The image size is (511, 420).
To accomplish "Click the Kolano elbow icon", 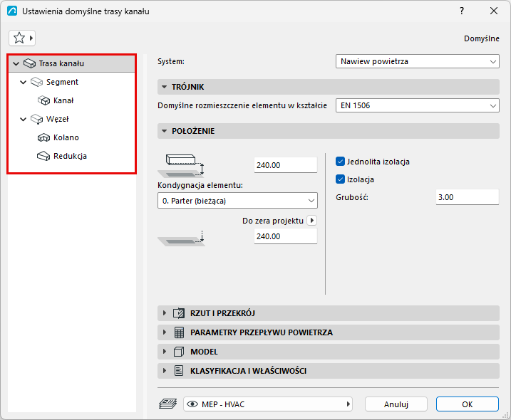I will 43,137.
